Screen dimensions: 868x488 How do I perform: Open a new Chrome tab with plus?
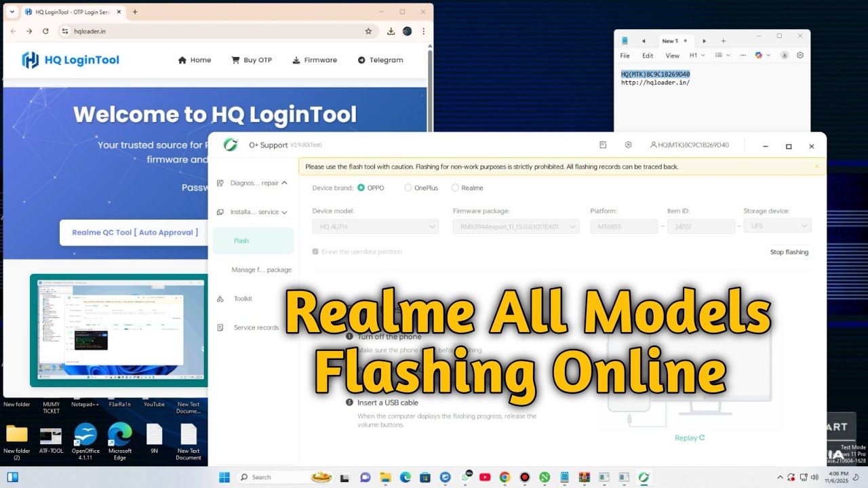click(135, 12)
